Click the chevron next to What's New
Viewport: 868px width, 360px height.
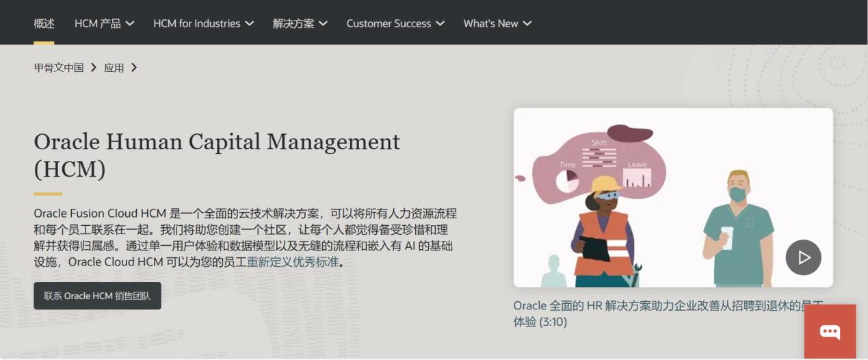click(527, 23)
